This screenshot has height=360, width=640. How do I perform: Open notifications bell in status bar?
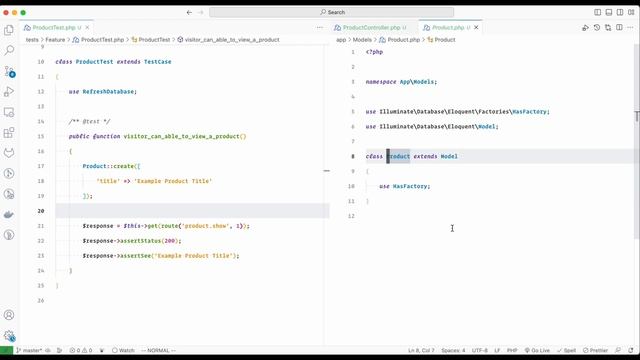631,350
